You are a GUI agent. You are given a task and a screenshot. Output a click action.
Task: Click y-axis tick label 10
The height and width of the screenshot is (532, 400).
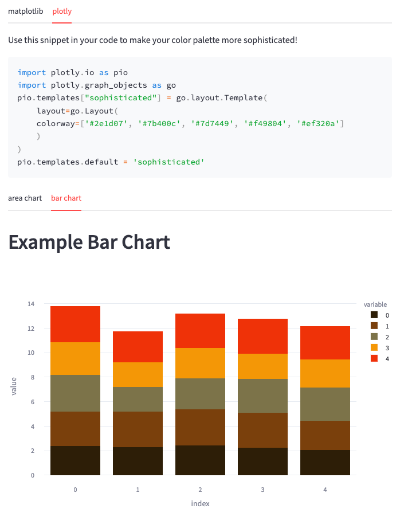pyautogui.click(x=31, y=353)
